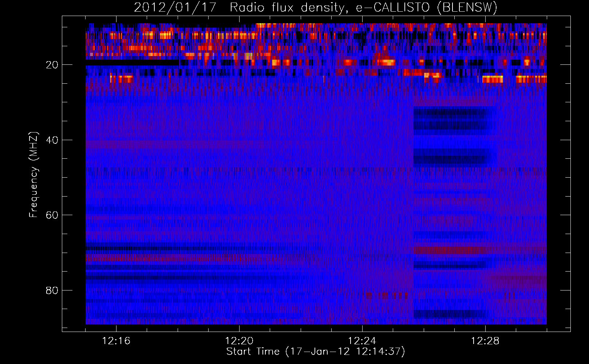Click the 60 frequency tick label
Viewport: 589px width, 364px height.
pyautogui.click(x=52, y=215)
